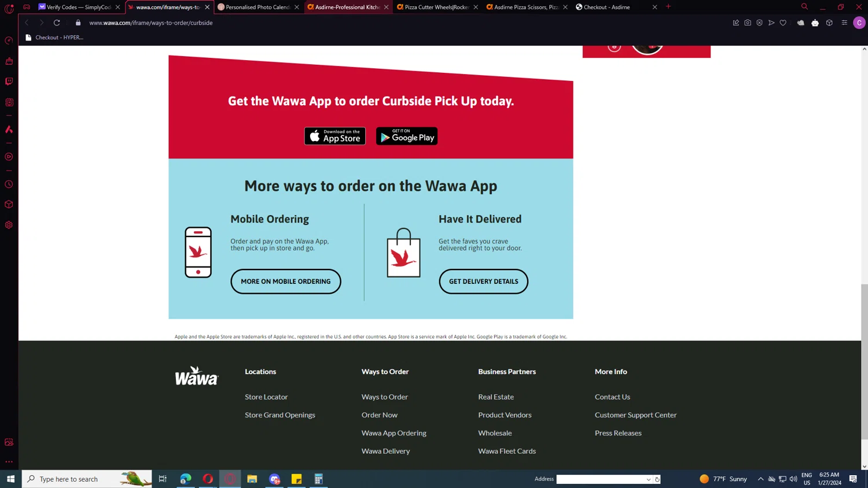Open Order Now footer link
The width and height of the screenshot is (868, 488).
[x=380, y=415]
